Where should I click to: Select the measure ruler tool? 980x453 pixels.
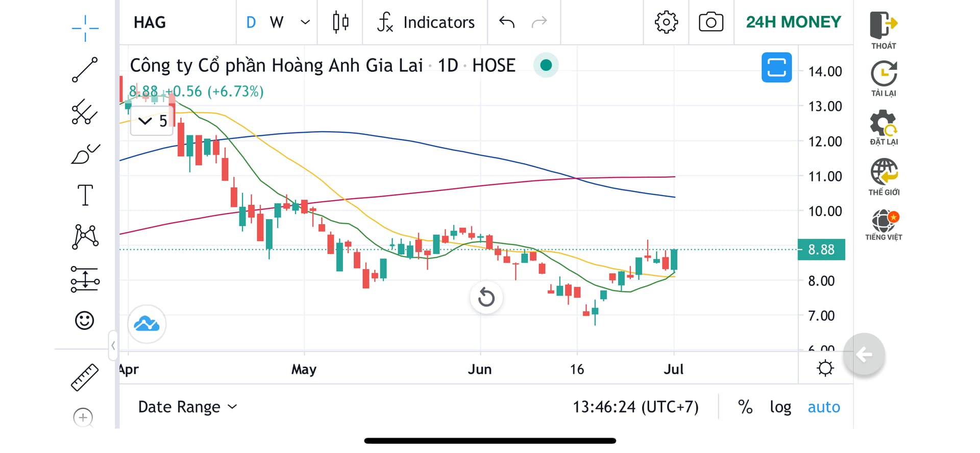(85, 377)
